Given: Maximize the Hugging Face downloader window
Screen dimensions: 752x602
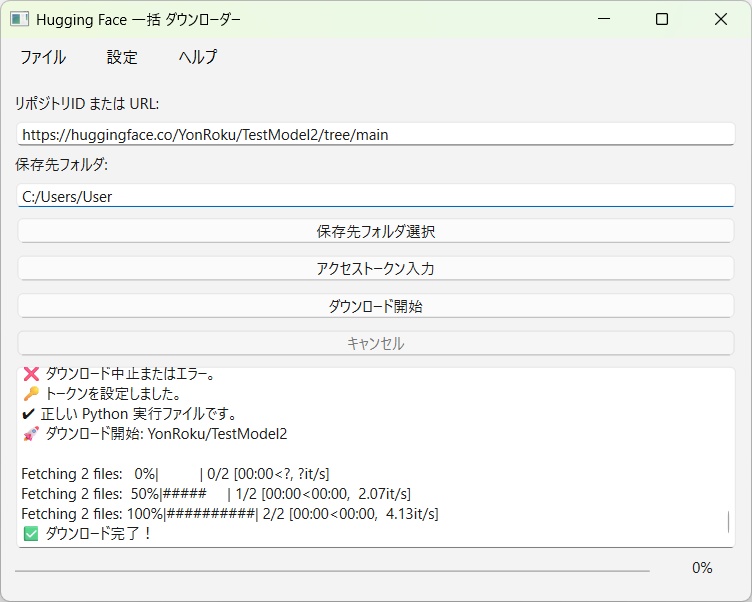Looking at the screenshot, I should click(x=662, y=19).
